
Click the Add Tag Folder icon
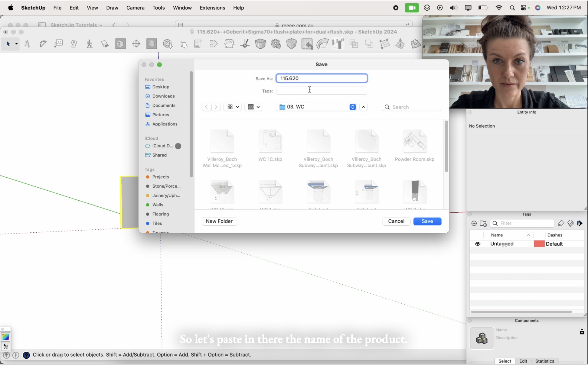(483, 224)
